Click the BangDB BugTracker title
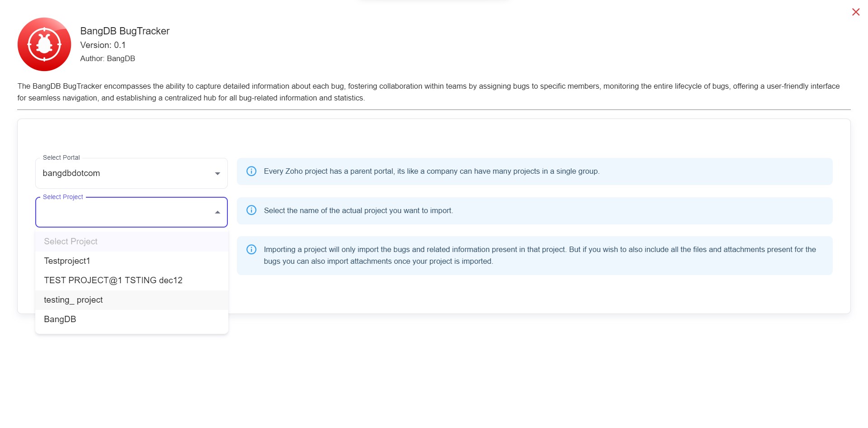 (x=125, y=31)
